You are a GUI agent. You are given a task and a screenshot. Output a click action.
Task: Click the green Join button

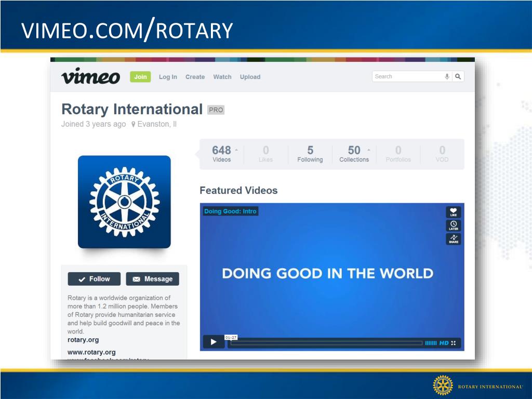(x=140, y=77)
